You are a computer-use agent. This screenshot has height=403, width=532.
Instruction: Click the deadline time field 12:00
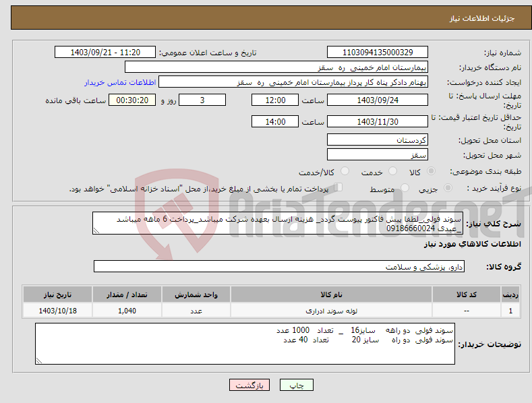coord(275,100)
